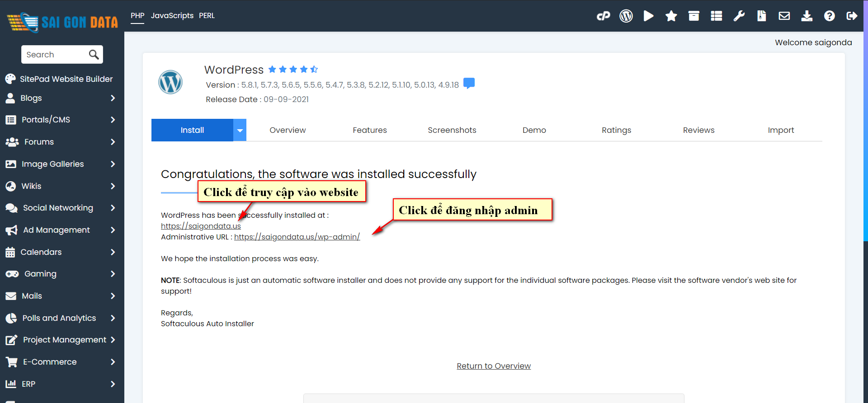Open the Project Management category
Viewport: 868px width, 403px height.
[x=65, y=340]
